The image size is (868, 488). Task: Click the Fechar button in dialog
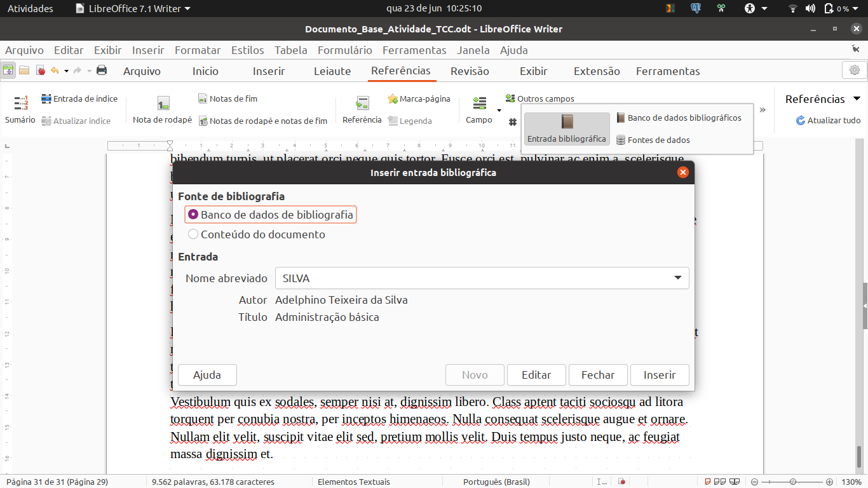(598, 375)
